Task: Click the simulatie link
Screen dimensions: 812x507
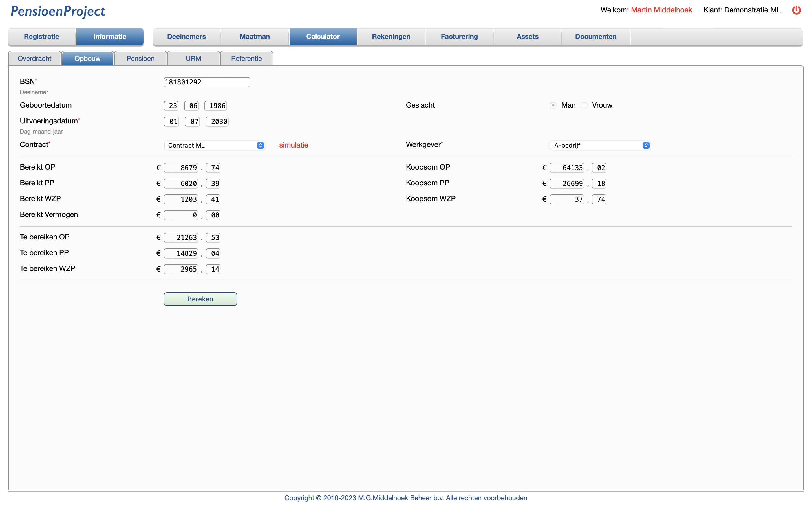Action: coord(294,145)
